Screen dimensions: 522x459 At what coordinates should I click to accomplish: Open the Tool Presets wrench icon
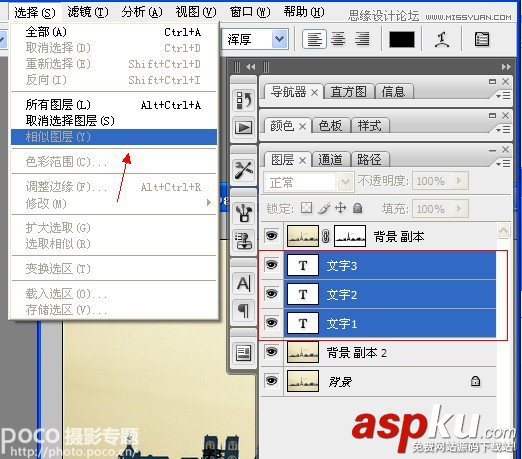244,170
